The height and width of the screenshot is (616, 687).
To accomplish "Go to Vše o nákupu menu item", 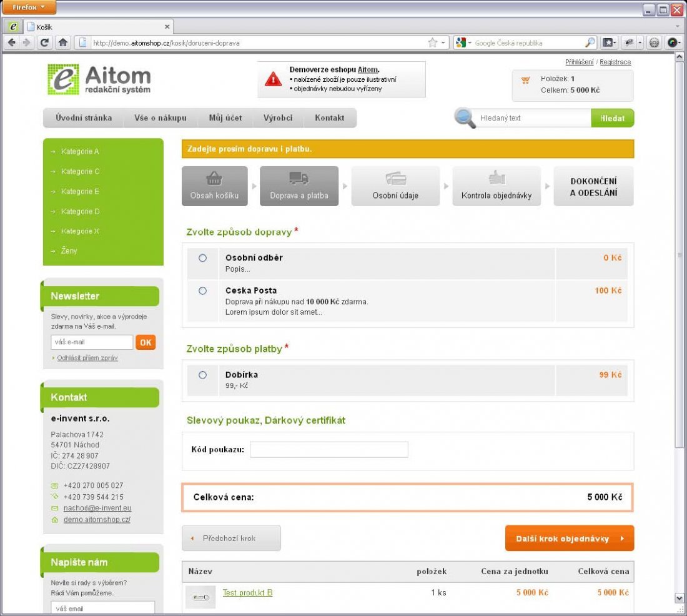I will point(160,118).
